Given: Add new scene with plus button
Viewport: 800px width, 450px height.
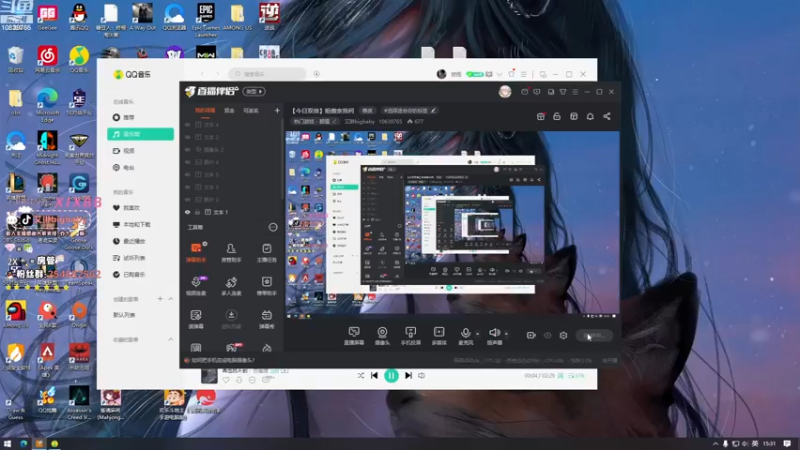Looking at the screenshot, I should [277, 110].
